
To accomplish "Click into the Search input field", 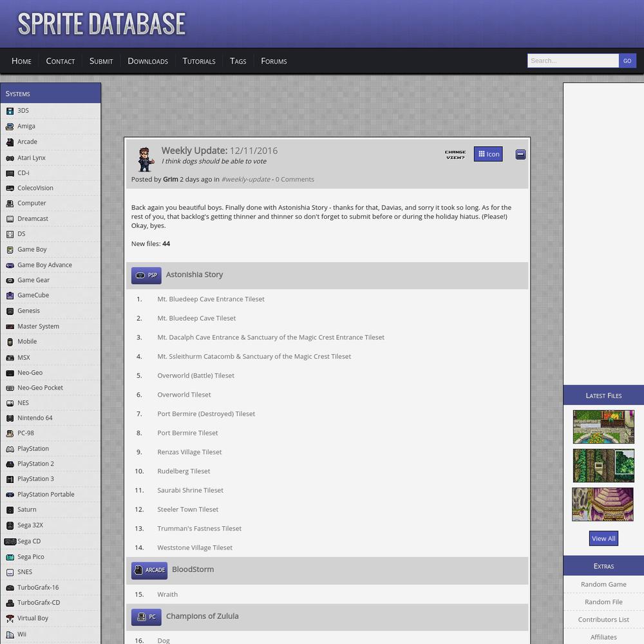I will (x=573, y=61).
